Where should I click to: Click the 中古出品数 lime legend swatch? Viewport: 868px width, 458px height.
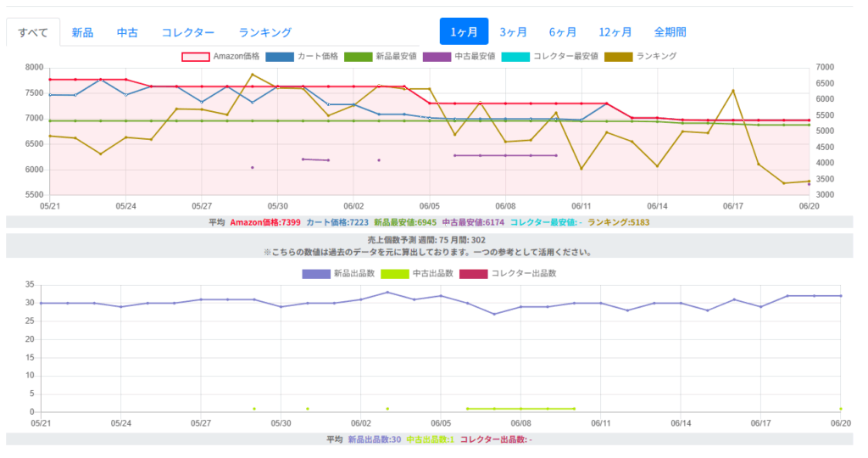(x=395, y=274)
